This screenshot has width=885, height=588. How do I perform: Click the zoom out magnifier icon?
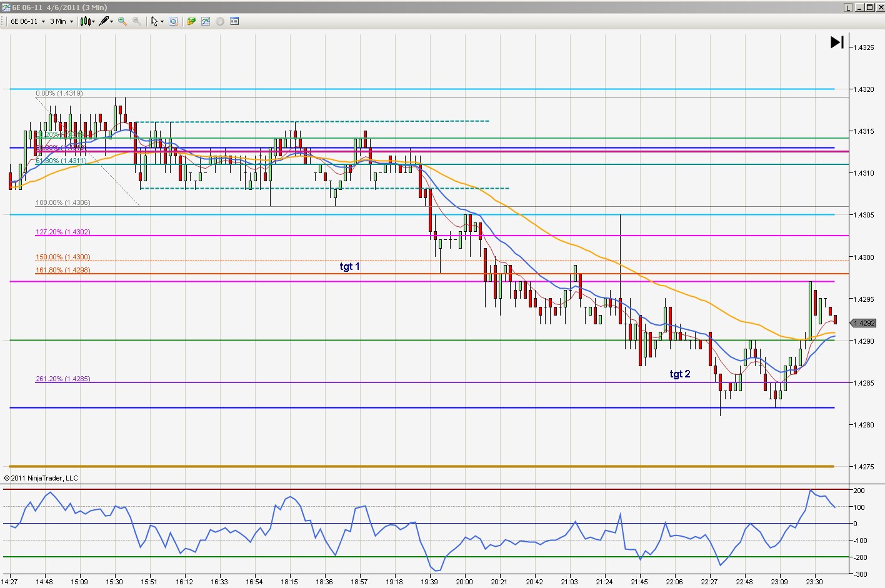click(137, 21)
